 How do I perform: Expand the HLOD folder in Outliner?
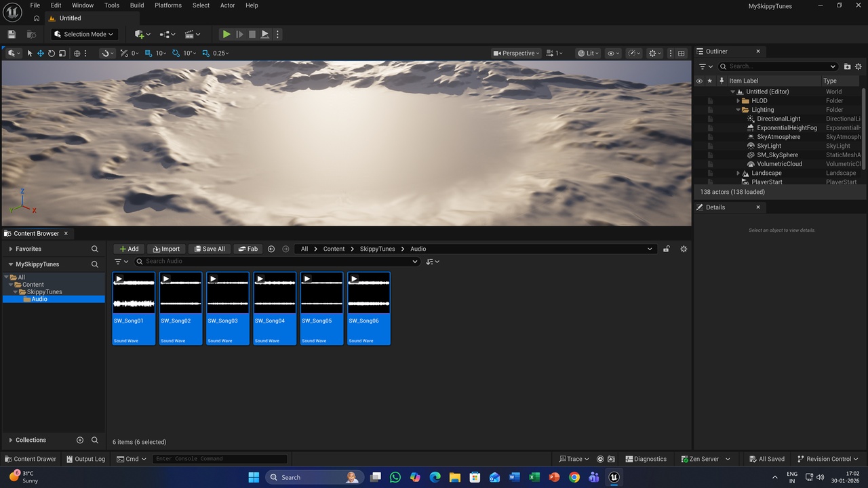tap(738, 100)
